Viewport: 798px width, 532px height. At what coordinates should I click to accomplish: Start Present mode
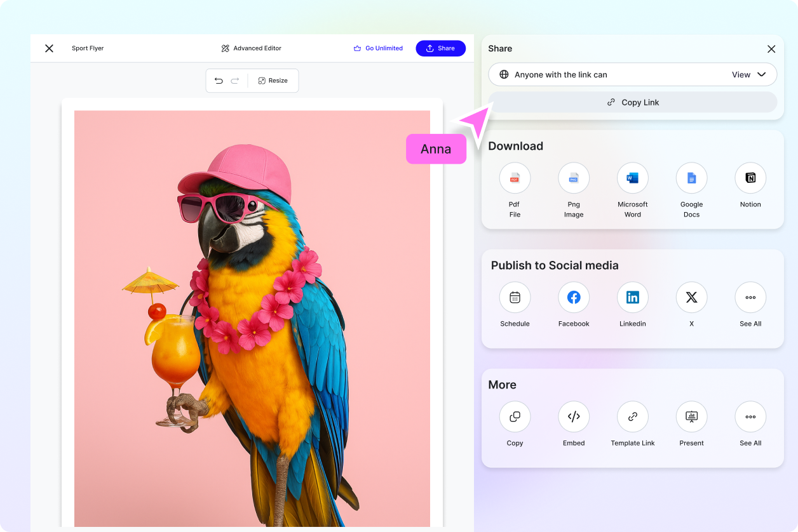coord(691,416)
